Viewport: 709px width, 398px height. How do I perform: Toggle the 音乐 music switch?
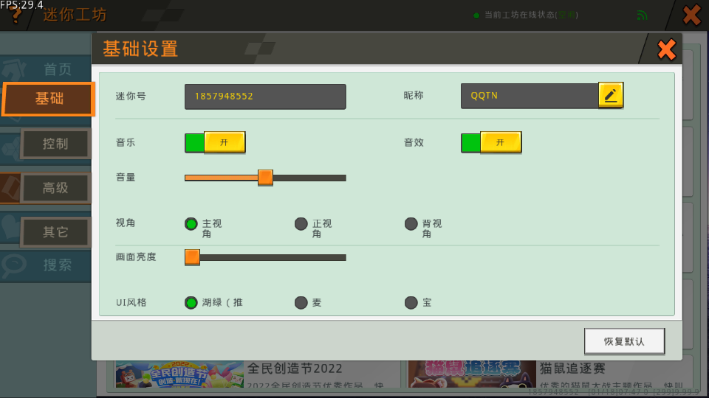(215, 142)
